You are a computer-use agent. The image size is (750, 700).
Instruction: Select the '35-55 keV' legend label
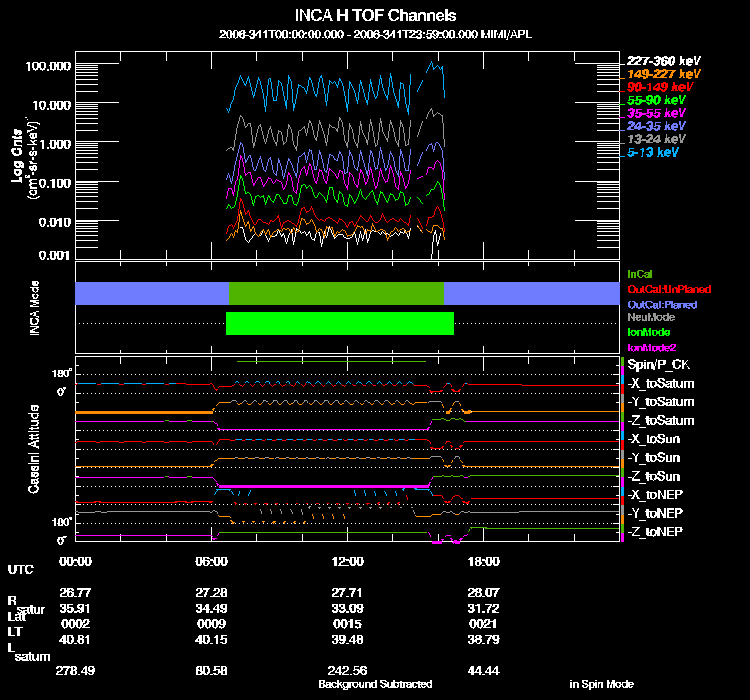coord(656,113)
